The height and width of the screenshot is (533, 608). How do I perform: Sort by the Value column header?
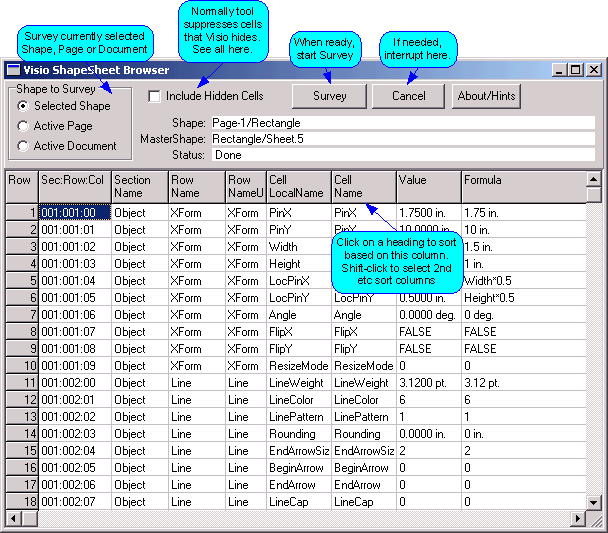[429, 186]
